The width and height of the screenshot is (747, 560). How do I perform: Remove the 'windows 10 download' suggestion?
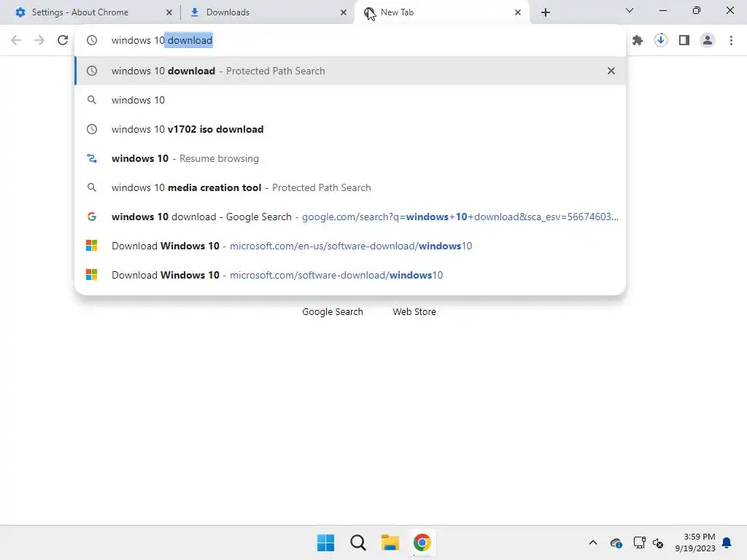tap(611, 71)
